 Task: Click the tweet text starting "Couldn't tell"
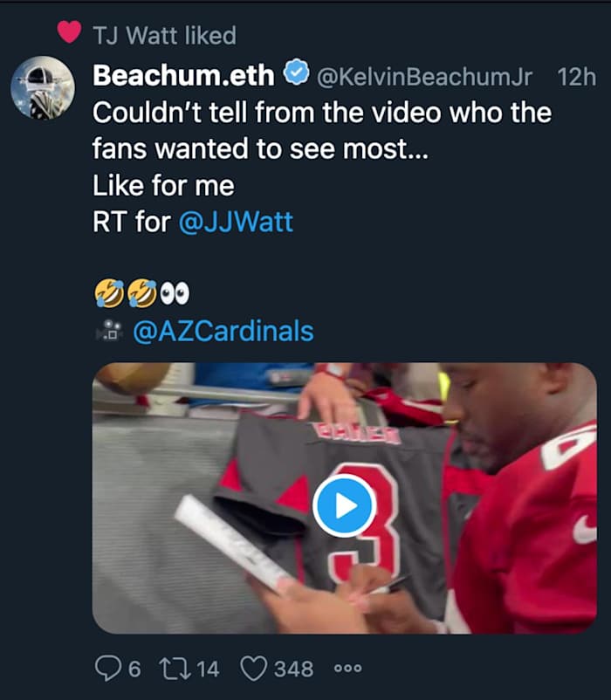[x=321, y=113]
